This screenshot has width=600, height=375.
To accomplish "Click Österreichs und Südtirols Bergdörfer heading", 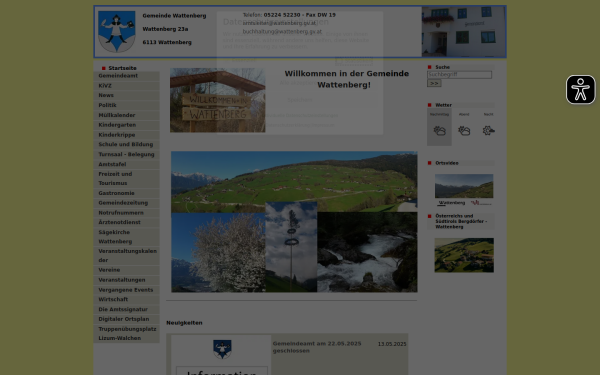I will (x=461, y=221).
